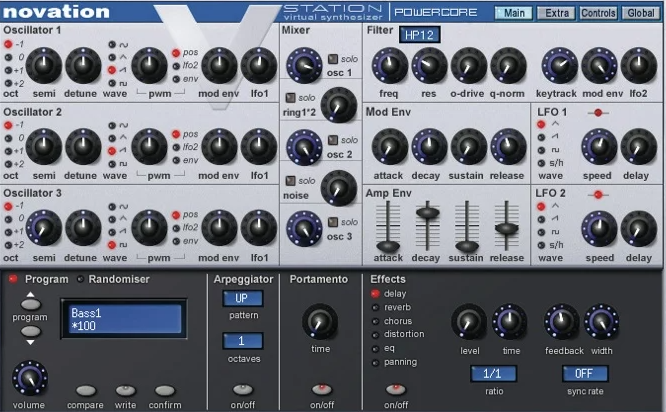
Task: Enable the Randomiser mode
Action: 80,279
